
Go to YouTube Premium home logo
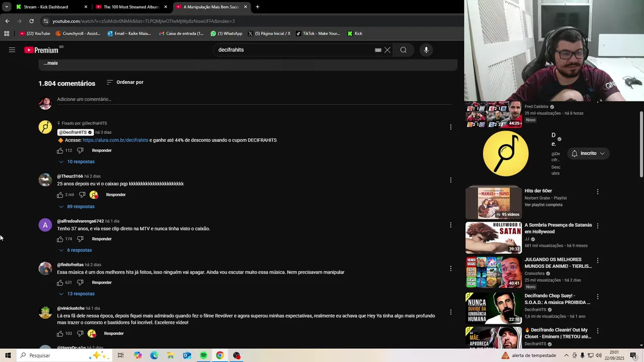point(42,50)
